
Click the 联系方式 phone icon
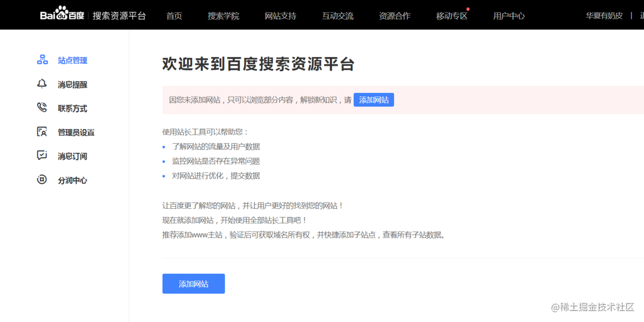pyautogui.click(x=42, y=108)
